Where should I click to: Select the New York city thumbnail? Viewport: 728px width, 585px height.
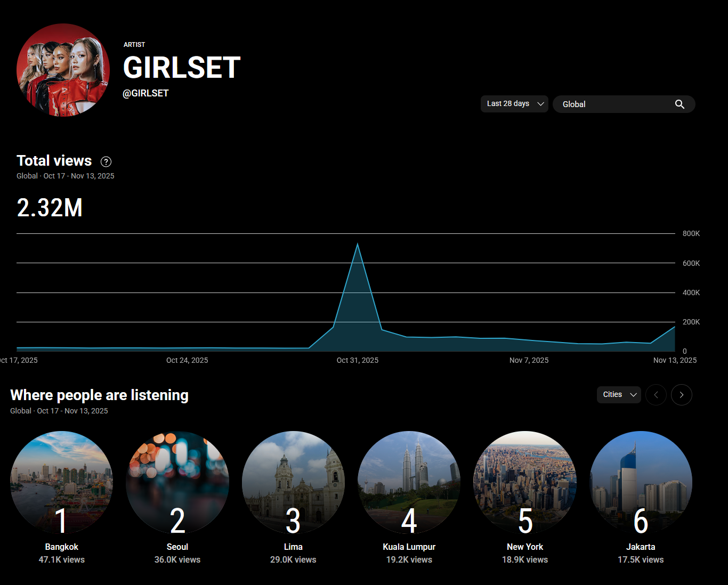point(525,482)
